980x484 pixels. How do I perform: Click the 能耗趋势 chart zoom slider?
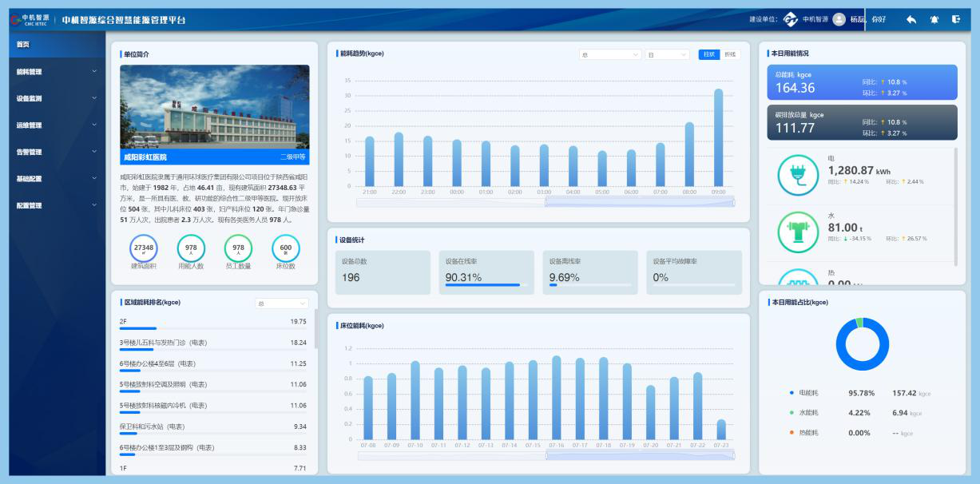tap(639, 202)
